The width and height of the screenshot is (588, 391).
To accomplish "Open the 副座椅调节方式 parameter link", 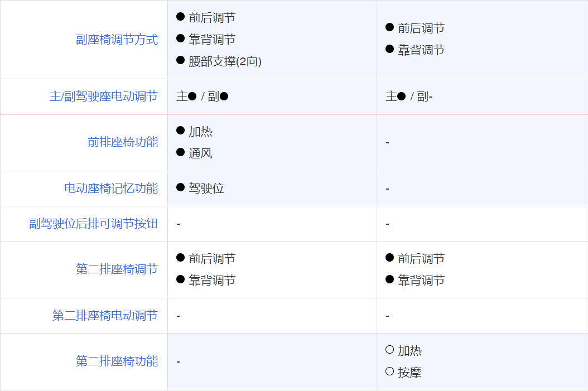I will tap(117, 40).
